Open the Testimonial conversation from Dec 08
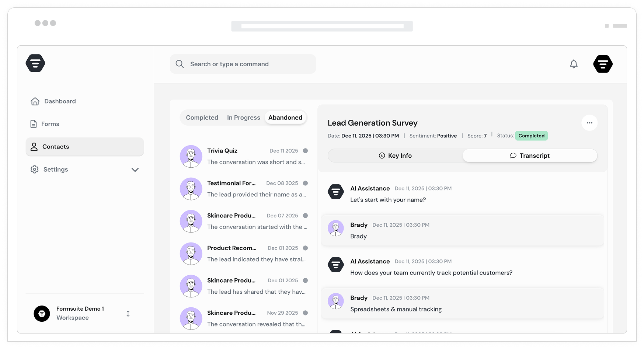The height and width of the screenshot is (349, 644). 243,189
